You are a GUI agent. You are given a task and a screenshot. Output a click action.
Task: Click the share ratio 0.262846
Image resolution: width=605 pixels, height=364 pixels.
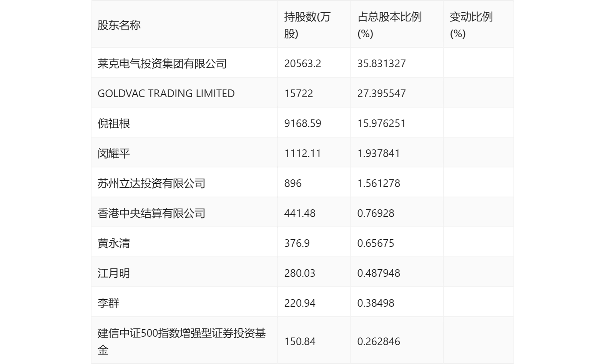[379, 342]
